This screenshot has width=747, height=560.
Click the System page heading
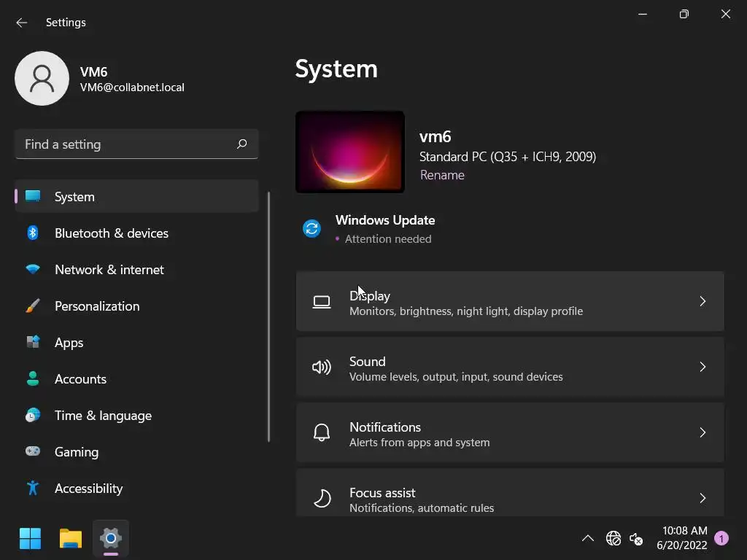336,69
